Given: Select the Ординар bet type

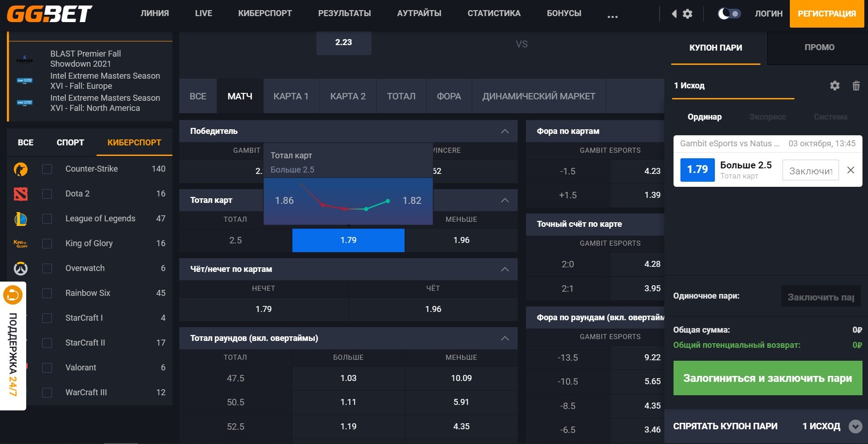Looking at the screenshot, I should point(704,117).
